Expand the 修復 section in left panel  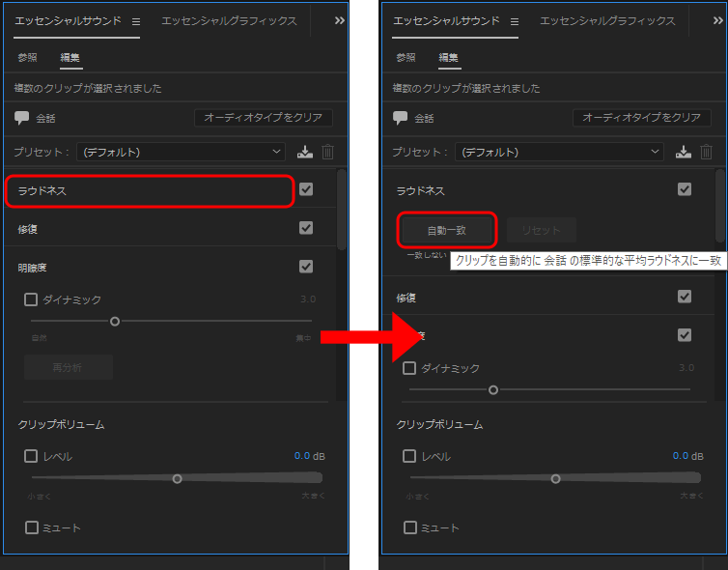[x=29, y=229]
